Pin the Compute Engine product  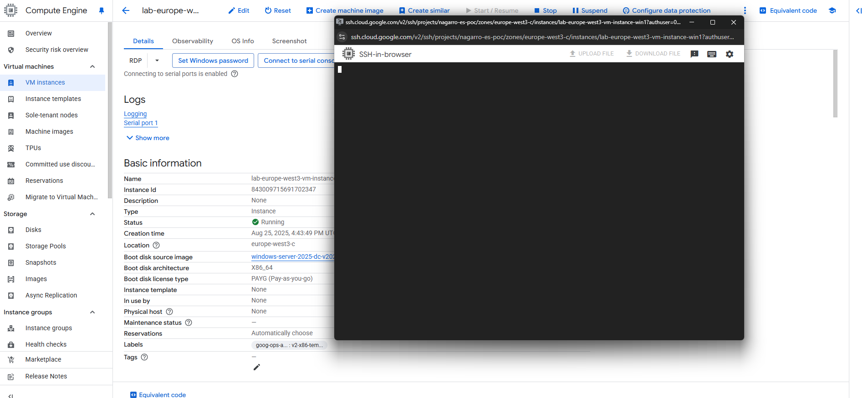(x=101, y=10)
